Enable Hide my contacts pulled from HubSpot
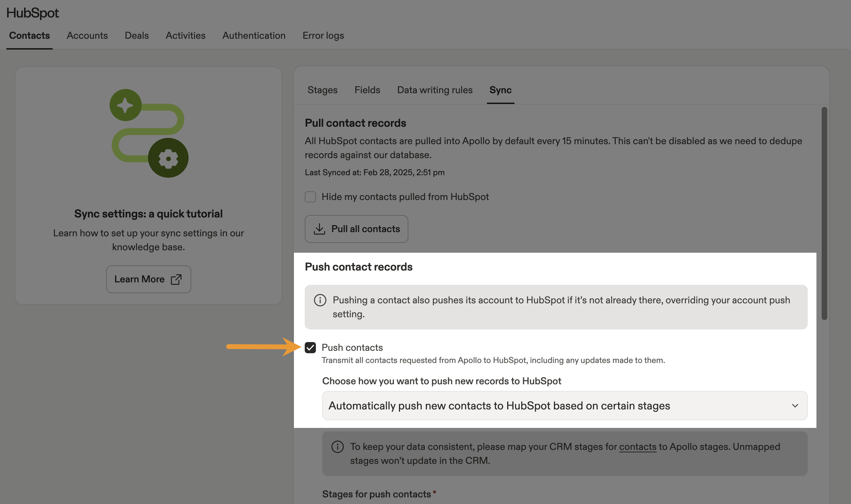 (x=310, y=197)
